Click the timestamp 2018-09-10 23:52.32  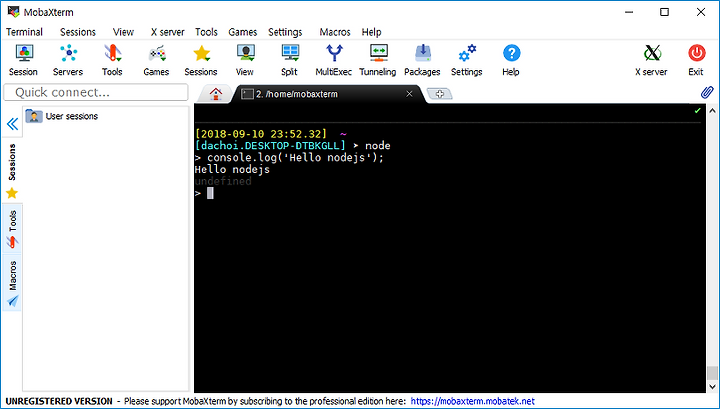(x=261, y=134)
